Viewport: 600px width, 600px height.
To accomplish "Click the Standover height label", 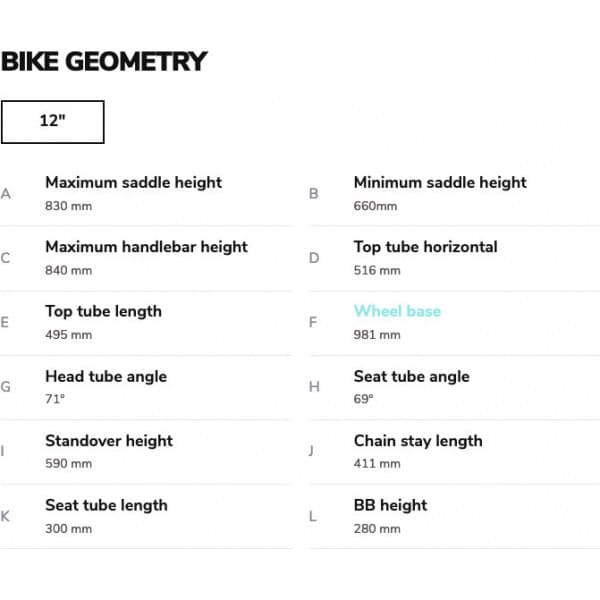I will (109, 441).
